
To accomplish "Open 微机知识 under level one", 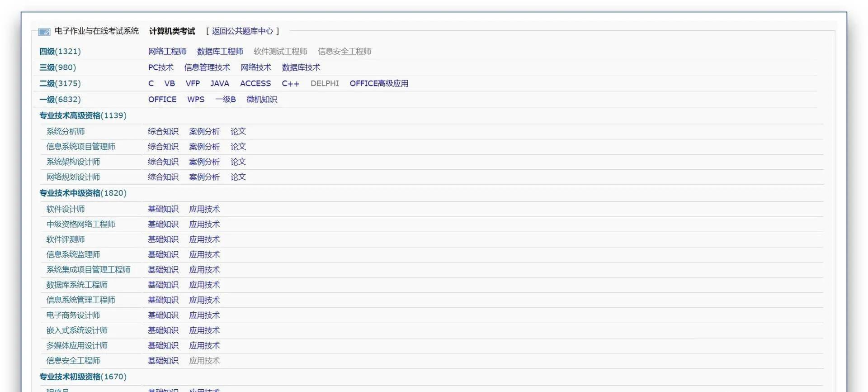I will coord(262,99).
